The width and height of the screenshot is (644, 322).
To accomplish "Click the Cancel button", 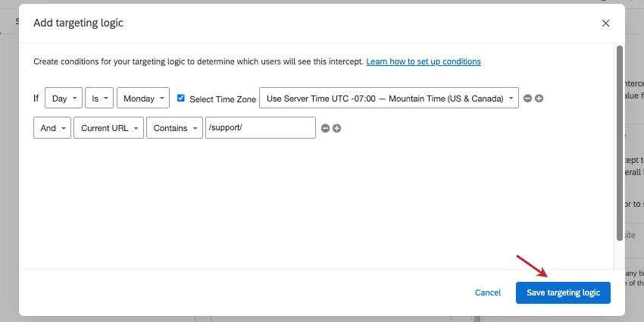I will point(488,292).
